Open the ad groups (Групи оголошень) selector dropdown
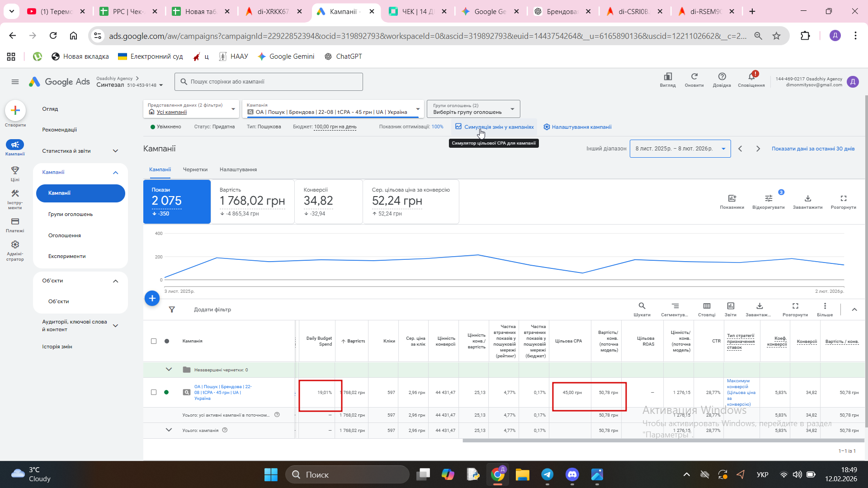The image size is (868, 488). 473,109
